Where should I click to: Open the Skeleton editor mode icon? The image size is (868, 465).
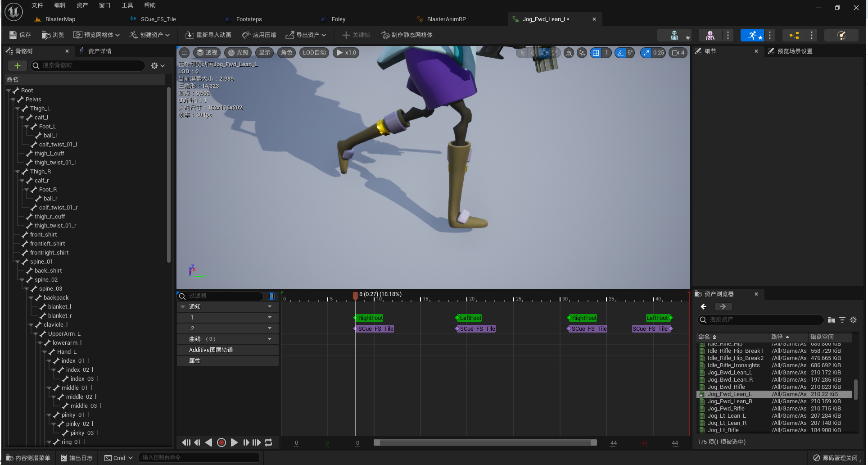[x=674, y=35]
